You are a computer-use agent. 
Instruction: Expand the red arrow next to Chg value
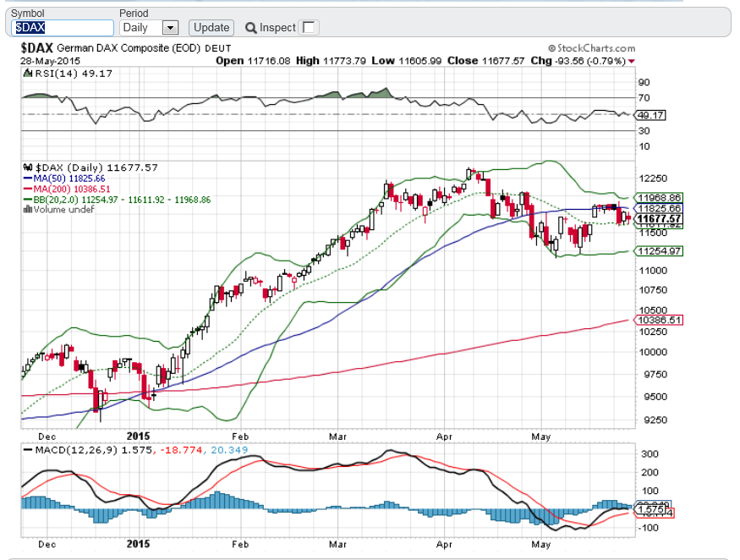coord(630,61)
